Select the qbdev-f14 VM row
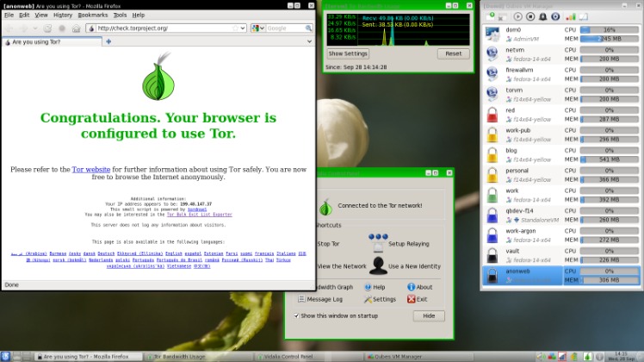The image size is (644, 362). [561, 215]
